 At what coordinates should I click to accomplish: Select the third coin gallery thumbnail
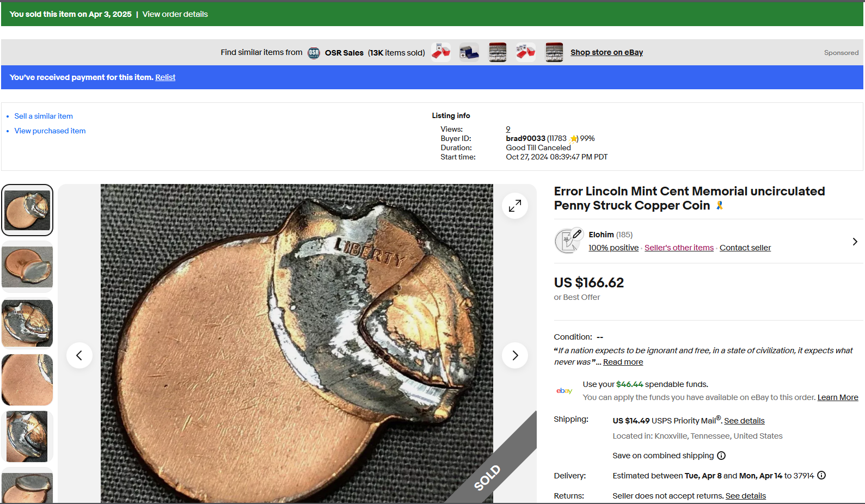tap(27, 323)
